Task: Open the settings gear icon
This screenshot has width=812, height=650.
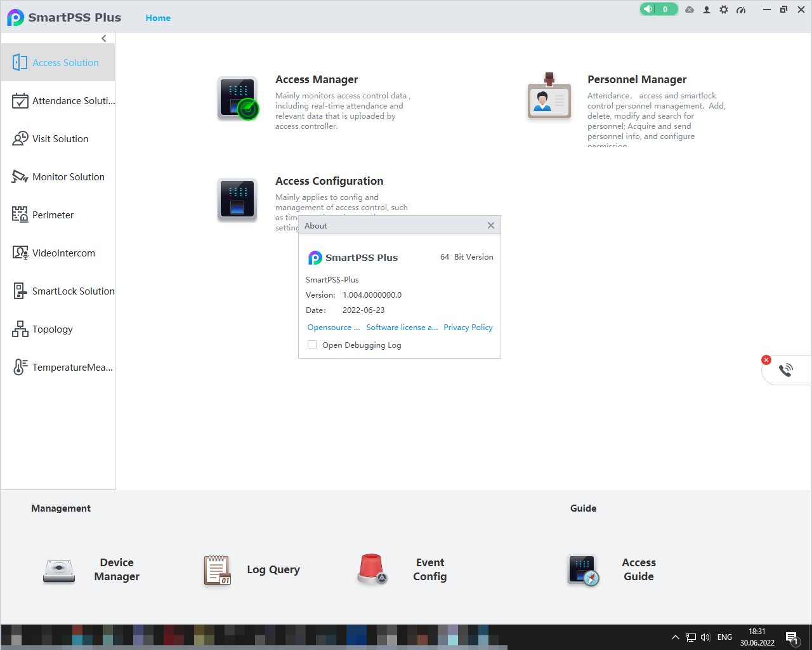Action: pos(724,10)
